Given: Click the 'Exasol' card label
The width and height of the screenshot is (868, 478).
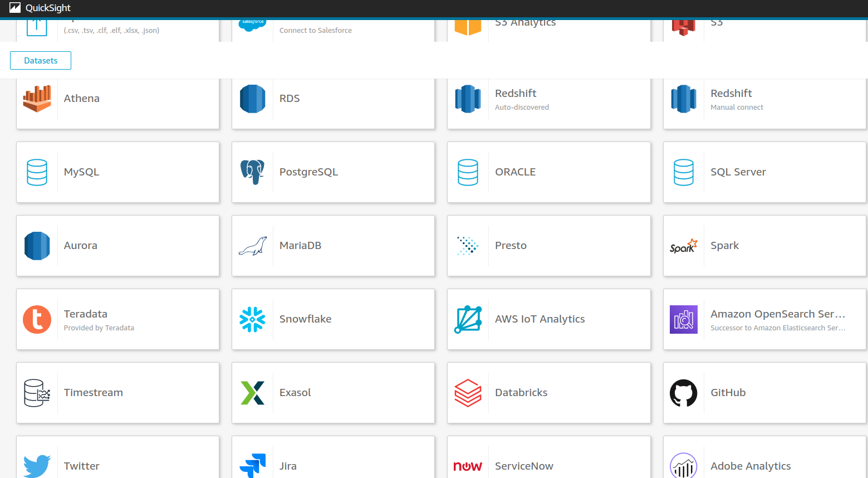Looking at the screenshot, I should pyautogui.click(x=295, y=393).
